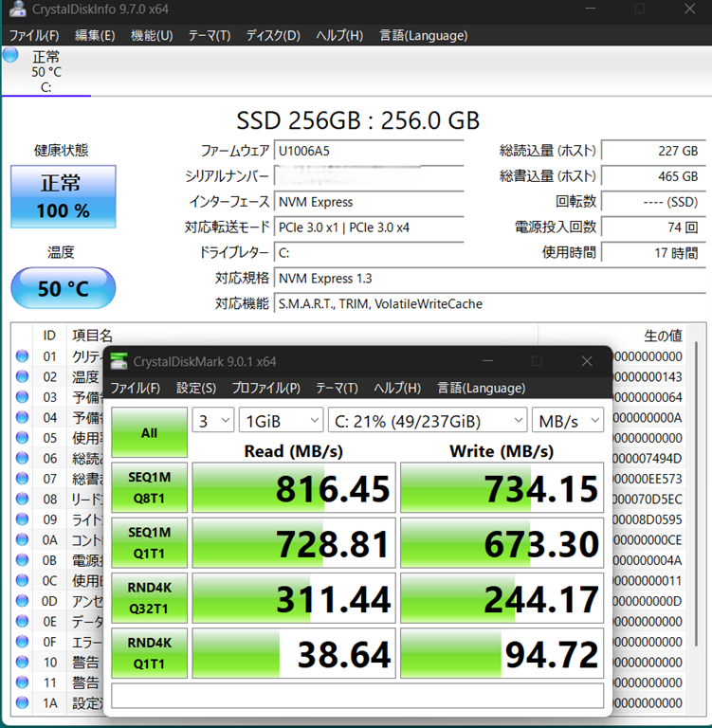Open CrystalDiskInfo ヘルプ(H) menu

[339, 35]
